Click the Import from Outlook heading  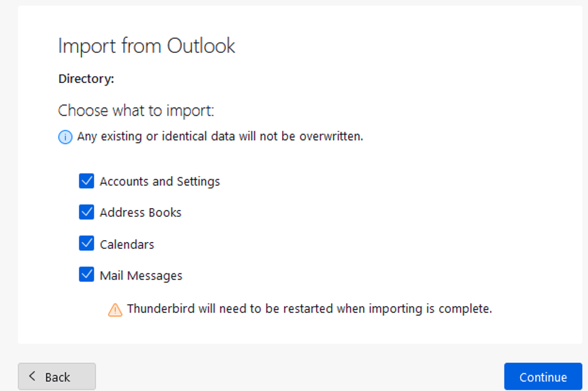click(x=146, y=46)
